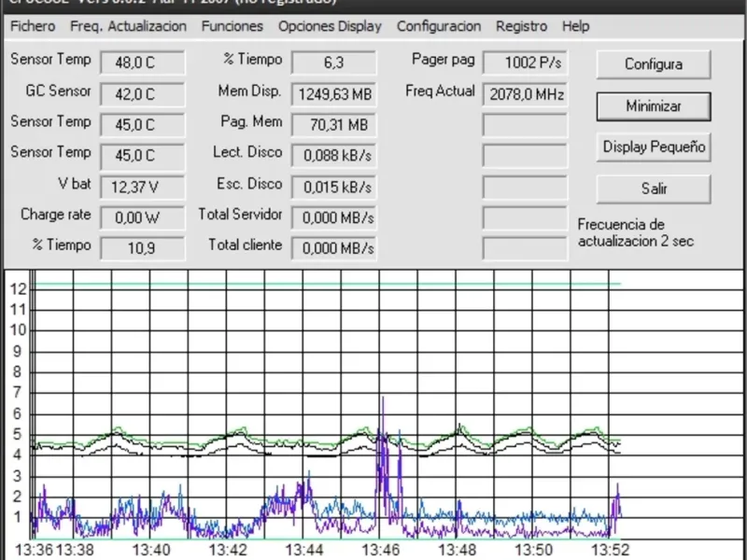Open the Freq. Actualizacion menu
Screen dimensions: 747x560
(128, 26)
